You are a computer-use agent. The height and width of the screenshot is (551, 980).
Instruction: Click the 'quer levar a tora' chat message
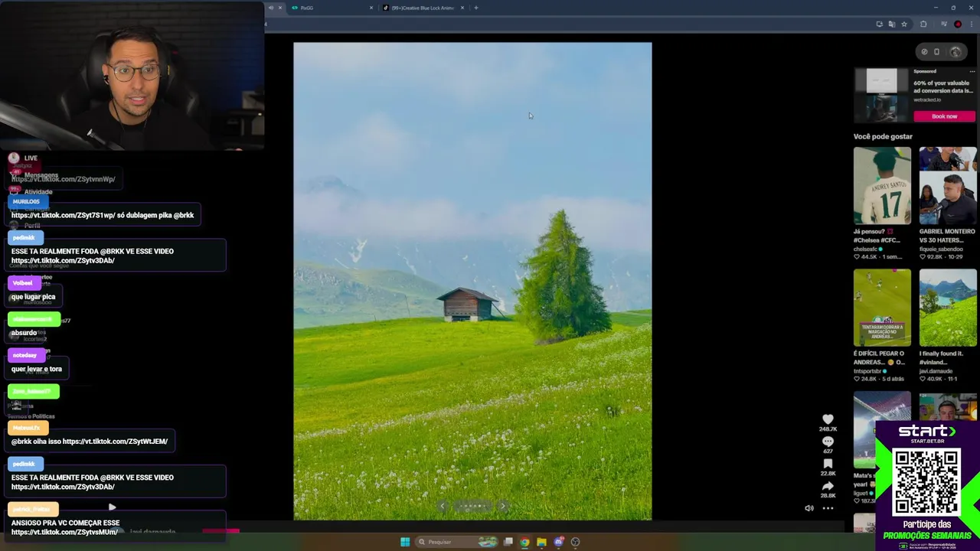[36, 369]
